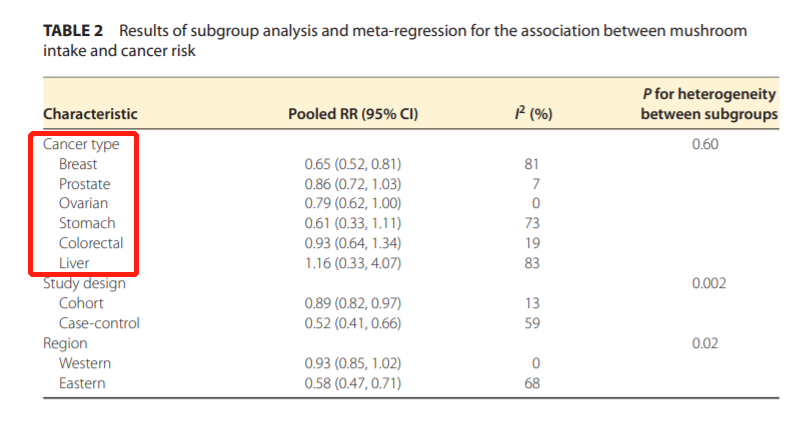This screenshot has height=431, width=802.
Task: Click the Region group label
Action: 65,343
